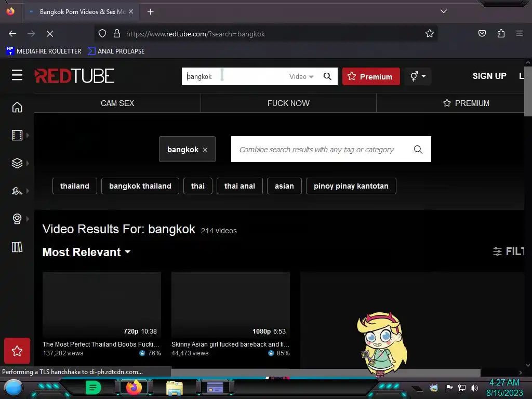Open the stacked-layers categories icon in the sidebar
Image resolution: width=532 pixels, height=399 pixels.
pyautogui.click(x=17, y=163)
